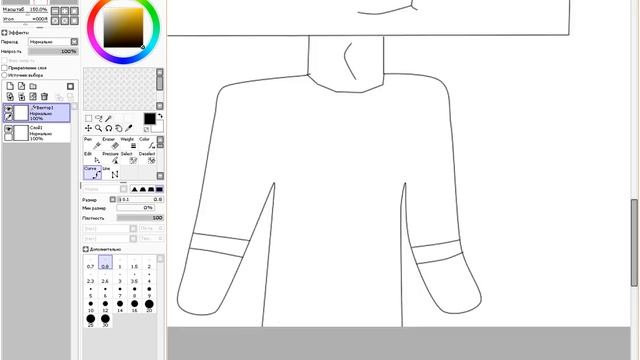Click the Мин размер percentage slider
Viewport: 640px width, 360px height.
click(x=135, y=208)
